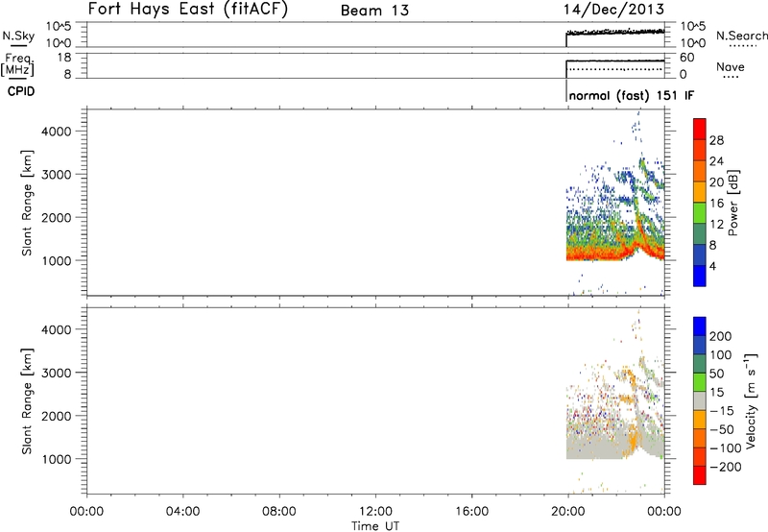This screenshot has width=768, height=532.
Task: Click the noise trace in top panel
Action: 615,33
